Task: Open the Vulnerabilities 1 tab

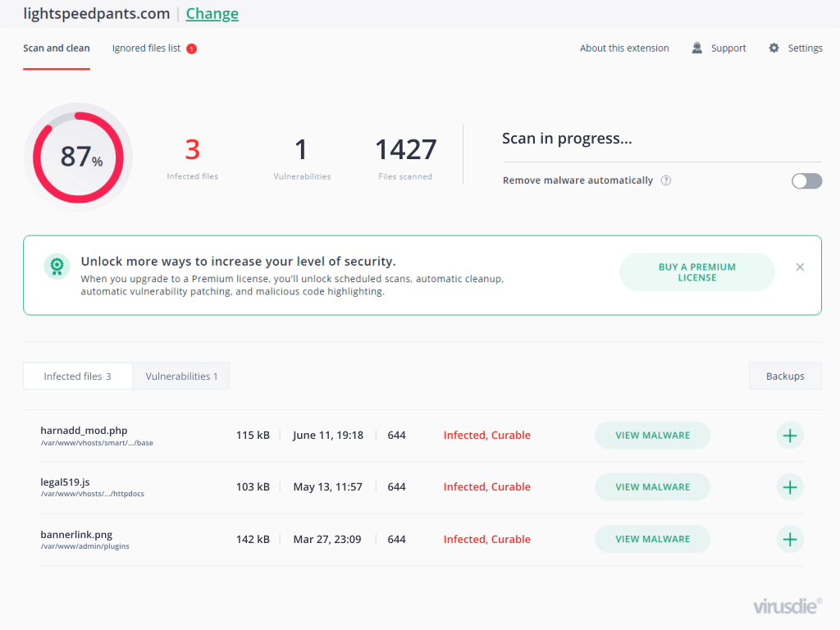Action: [181, 377]
